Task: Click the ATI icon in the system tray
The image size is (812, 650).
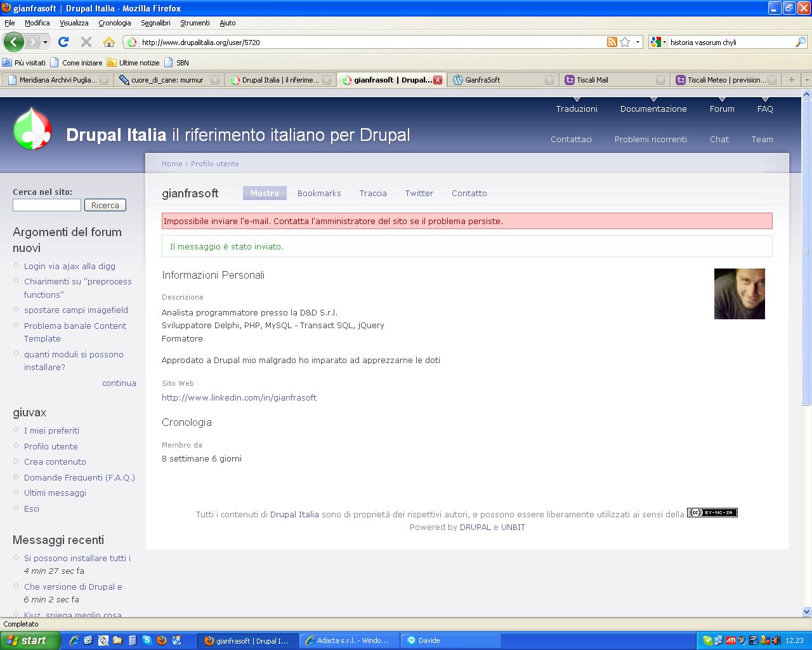Action: click(730, 640)
